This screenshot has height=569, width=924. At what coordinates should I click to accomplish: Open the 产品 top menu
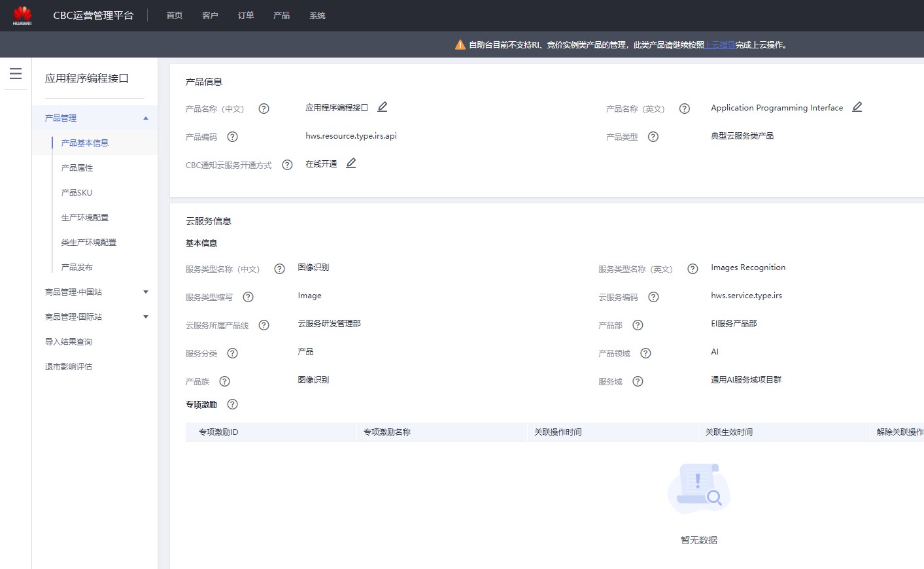[x=281, y=16]
